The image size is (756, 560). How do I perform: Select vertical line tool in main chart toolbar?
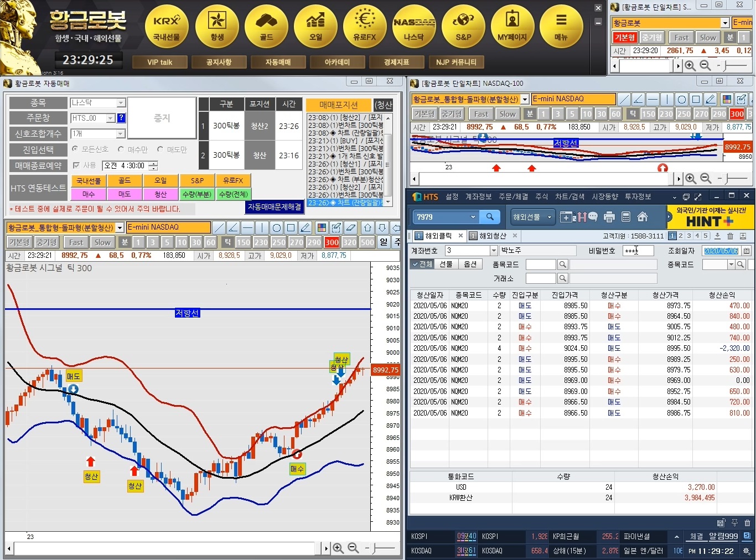point(262,227)
